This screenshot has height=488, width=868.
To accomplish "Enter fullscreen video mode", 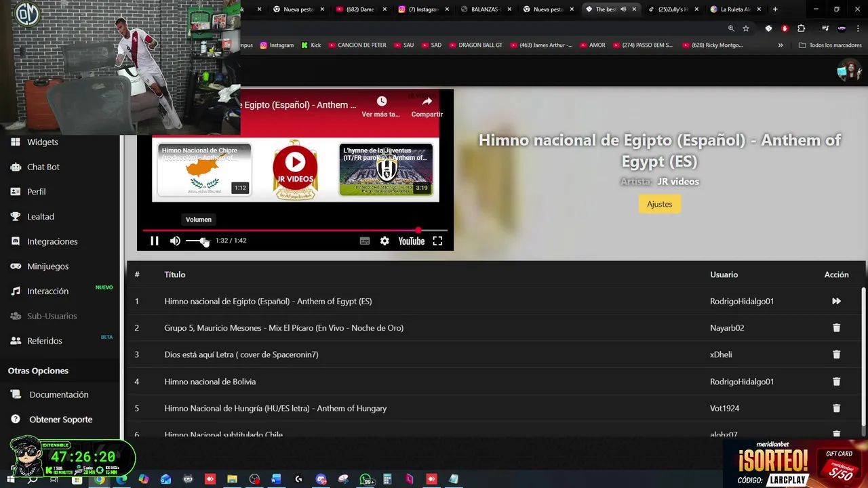I will tap(437, 241).
